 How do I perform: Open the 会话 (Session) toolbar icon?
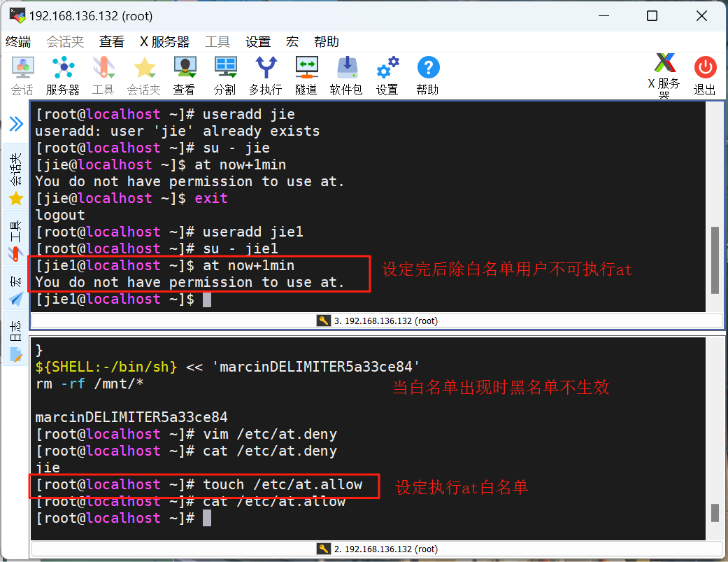pyautogui.click(x=22, y=76)
